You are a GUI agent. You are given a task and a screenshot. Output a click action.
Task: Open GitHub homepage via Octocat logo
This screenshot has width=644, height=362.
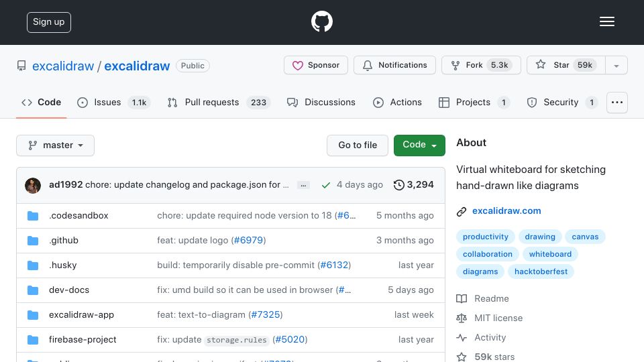[x=321, y=21]
